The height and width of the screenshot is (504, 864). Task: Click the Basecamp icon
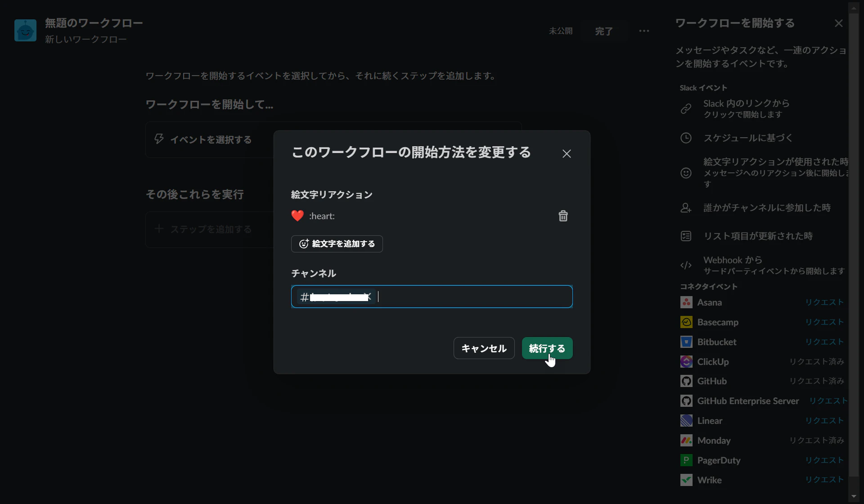point(686,322)
